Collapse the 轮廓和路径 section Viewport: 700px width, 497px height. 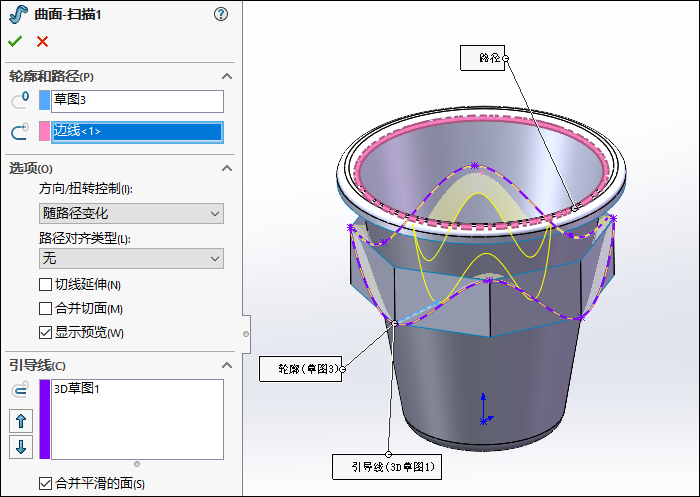pyautogui.click(x=227, y=76)
